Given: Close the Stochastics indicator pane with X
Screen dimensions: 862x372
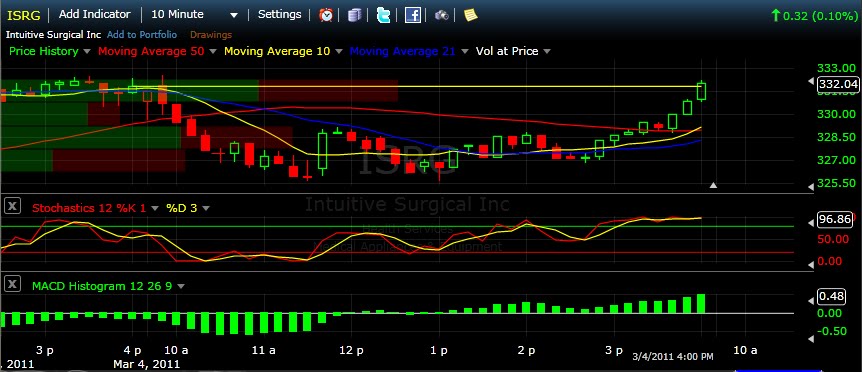Looking at the screenshot, I should (13, 206).
